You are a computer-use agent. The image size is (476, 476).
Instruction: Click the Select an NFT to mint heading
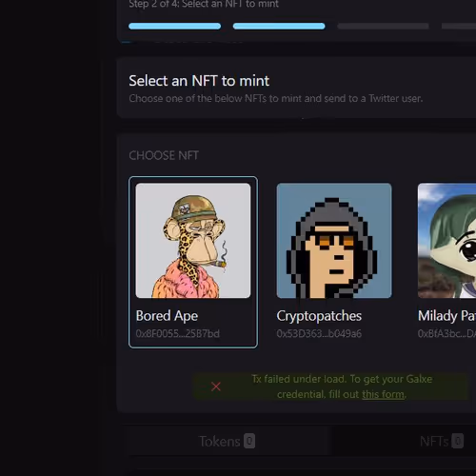199,81
